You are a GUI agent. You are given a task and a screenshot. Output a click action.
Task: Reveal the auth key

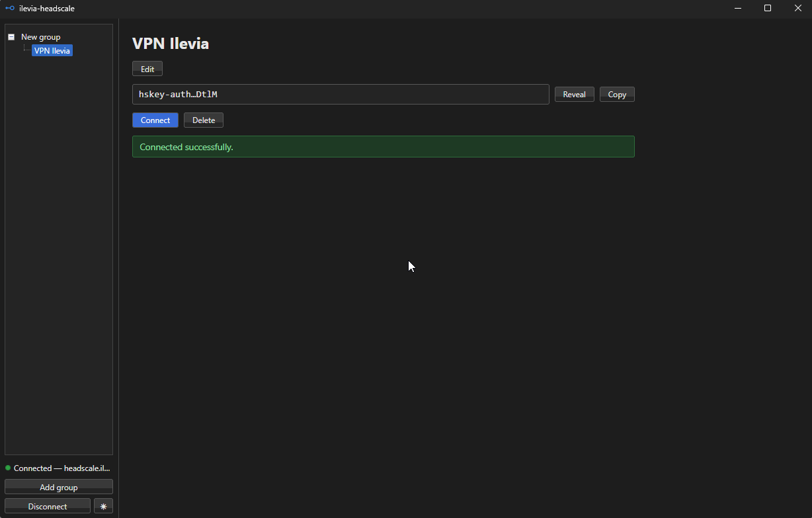[574, 94]
